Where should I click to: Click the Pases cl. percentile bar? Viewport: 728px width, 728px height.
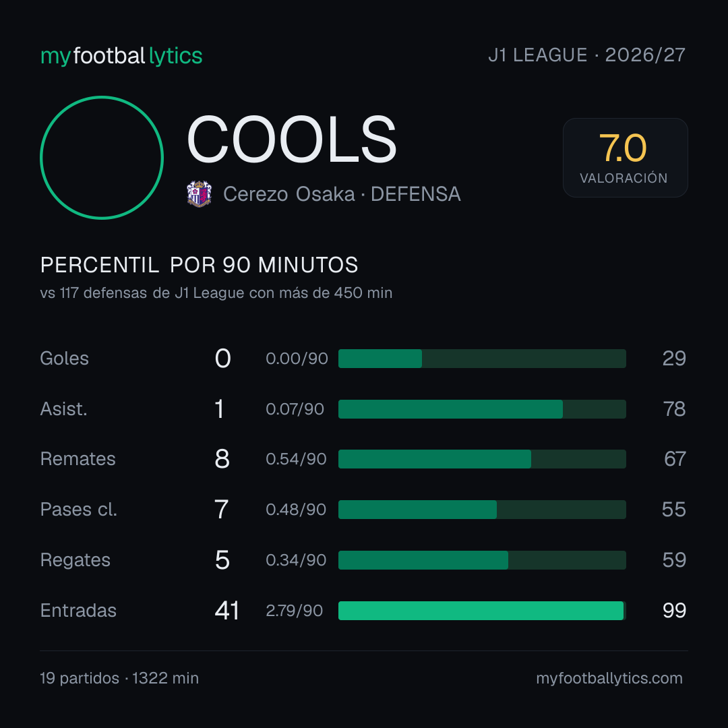click(x=482, y=510)
